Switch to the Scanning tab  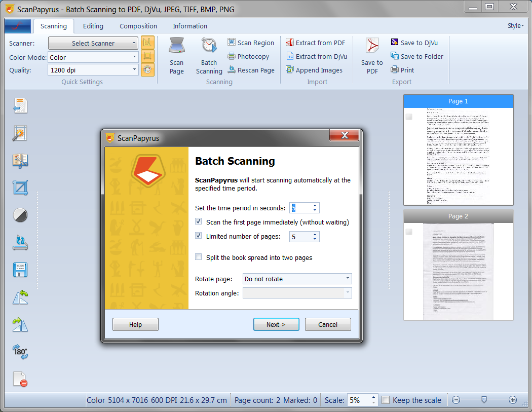[x=54, y=26]
